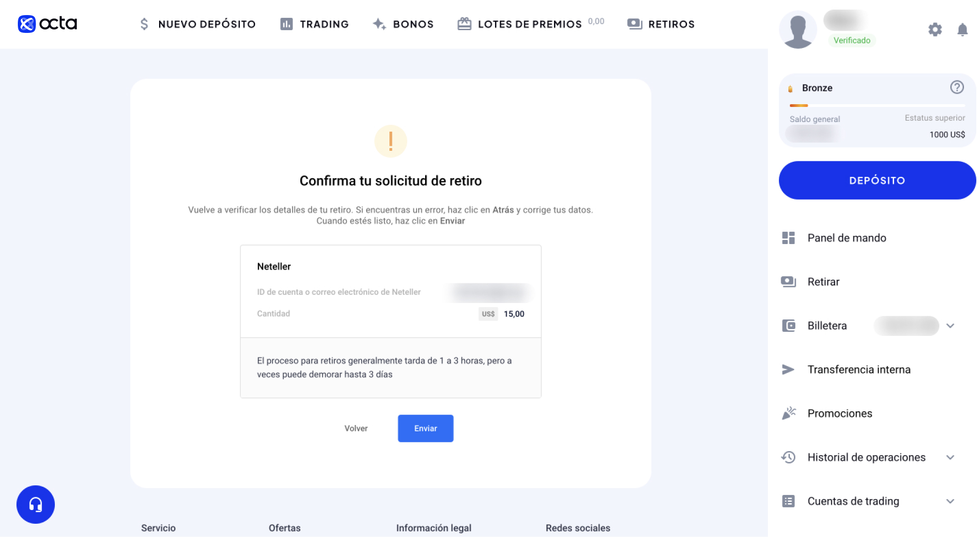Expand Cuentas de trading chevron
The width and height of the screenshot is (980, 537).
pos(950,501)
